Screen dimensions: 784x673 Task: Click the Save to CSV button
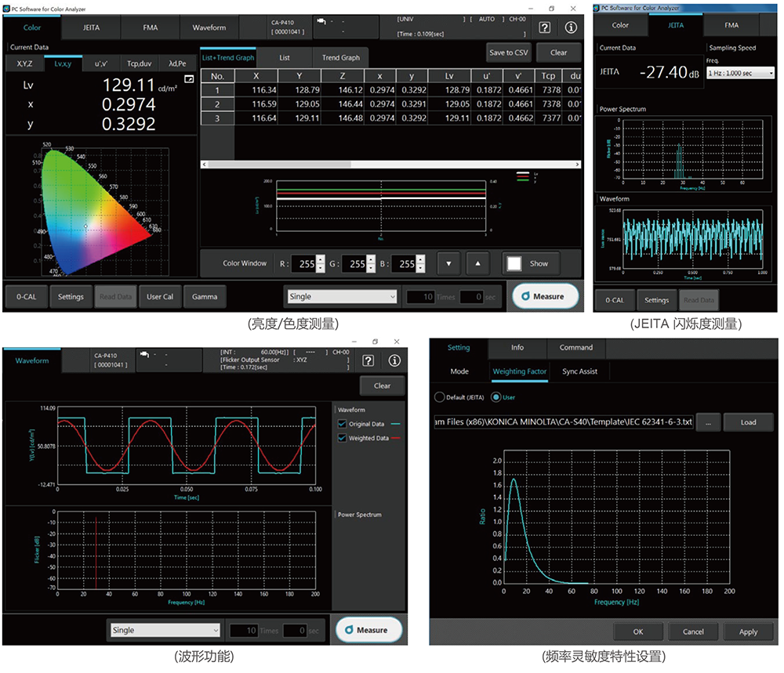click(509, 52)
